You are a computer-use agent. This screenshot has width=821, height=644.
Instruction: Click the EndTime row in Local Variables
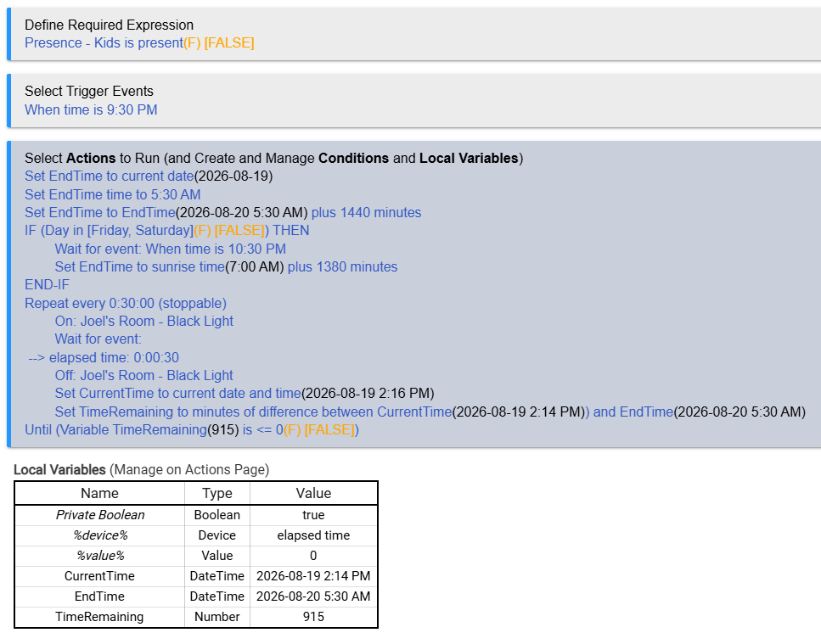point(196,596)
